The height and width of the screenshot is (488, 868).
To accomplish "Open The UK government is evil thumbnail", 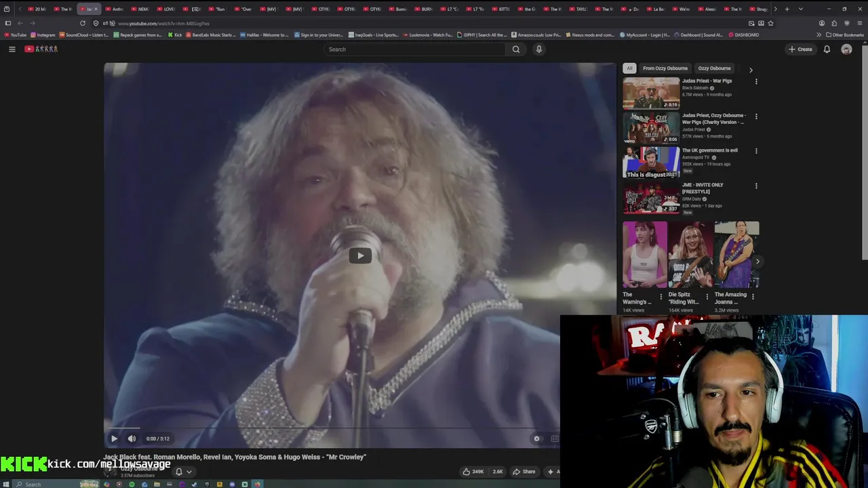I will point(651,163).
